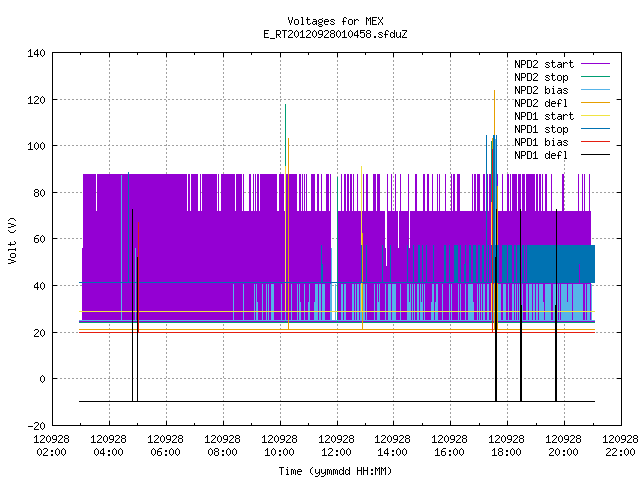Click the flat black line at -10 V

tap(337, 401)
